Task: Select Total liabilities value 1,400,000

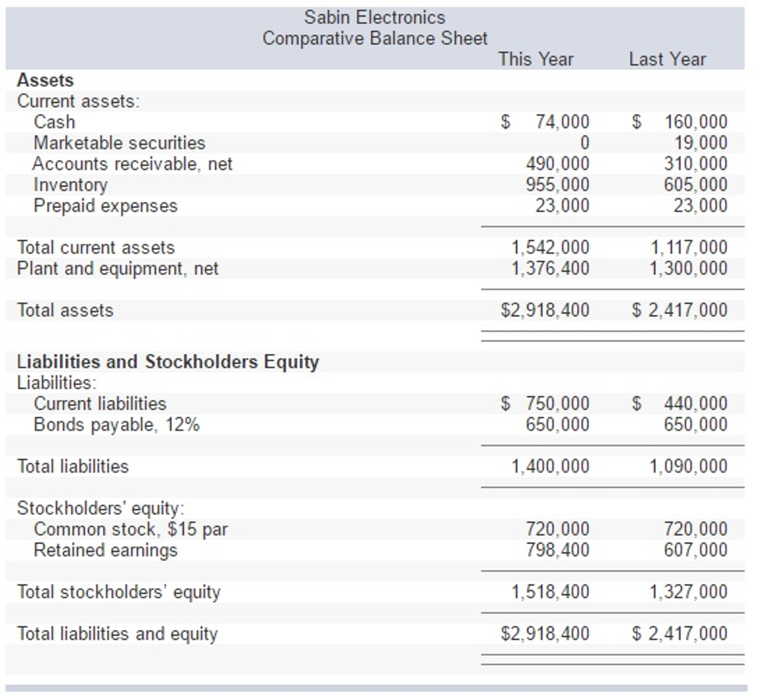Action: [x=550, y=467]
